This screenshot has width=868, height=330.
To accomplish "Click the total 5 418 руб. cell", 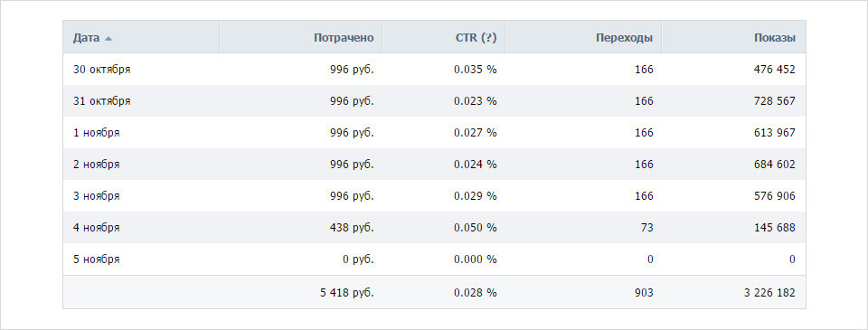I will click(346, 293).
